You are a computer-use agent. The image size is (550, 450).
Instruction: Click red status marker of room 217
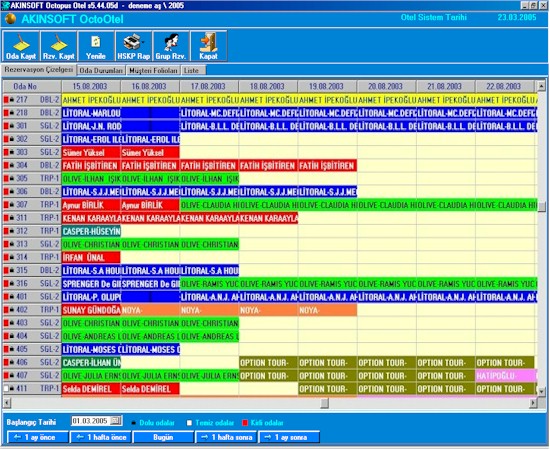[6, 100]
